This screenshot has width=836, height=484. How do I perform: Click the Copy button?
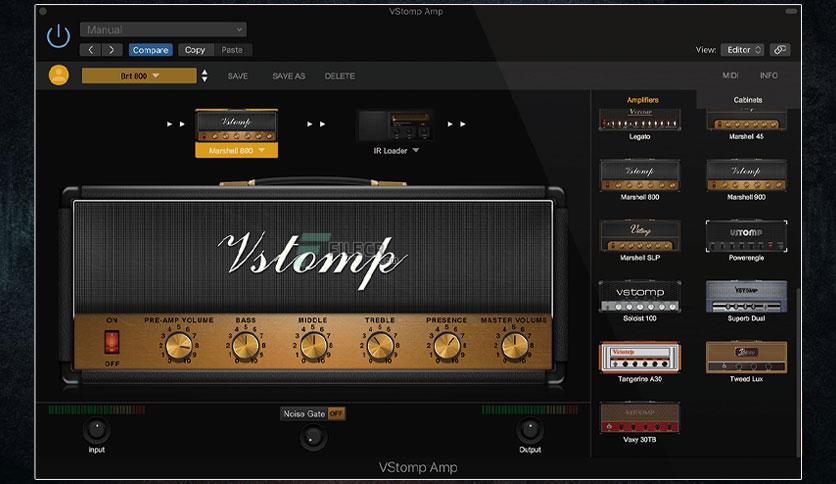195,50
